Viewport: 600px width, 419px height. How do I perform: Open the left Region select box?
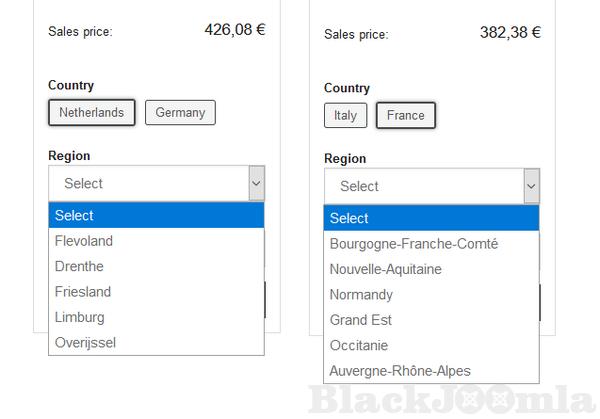(148, 184)
